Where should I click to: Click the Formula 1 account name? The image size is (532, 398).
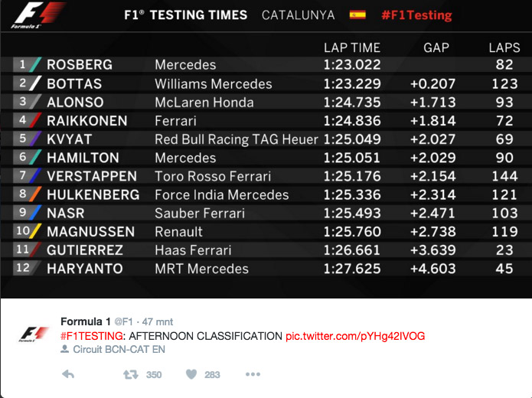pyautogui.click(x=86, y=321)
